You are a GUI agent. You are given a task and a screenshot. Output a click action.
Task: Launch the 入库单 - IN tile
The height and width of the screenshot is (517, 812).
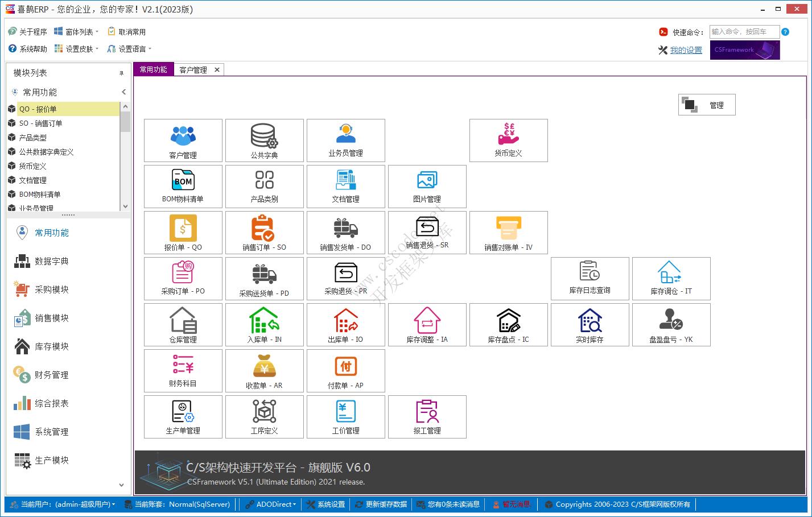click(x=264, y=325)
